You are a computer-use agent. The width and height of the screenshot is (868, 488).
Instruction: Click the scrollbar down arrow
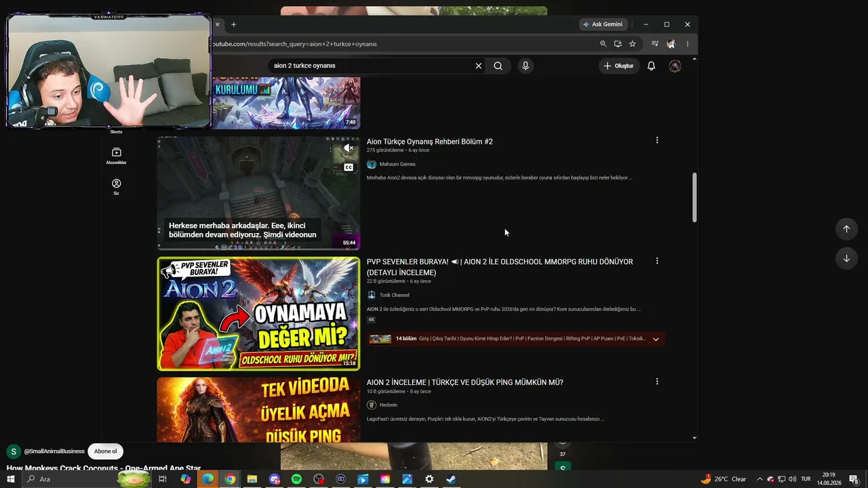click(x=694, y=438)
